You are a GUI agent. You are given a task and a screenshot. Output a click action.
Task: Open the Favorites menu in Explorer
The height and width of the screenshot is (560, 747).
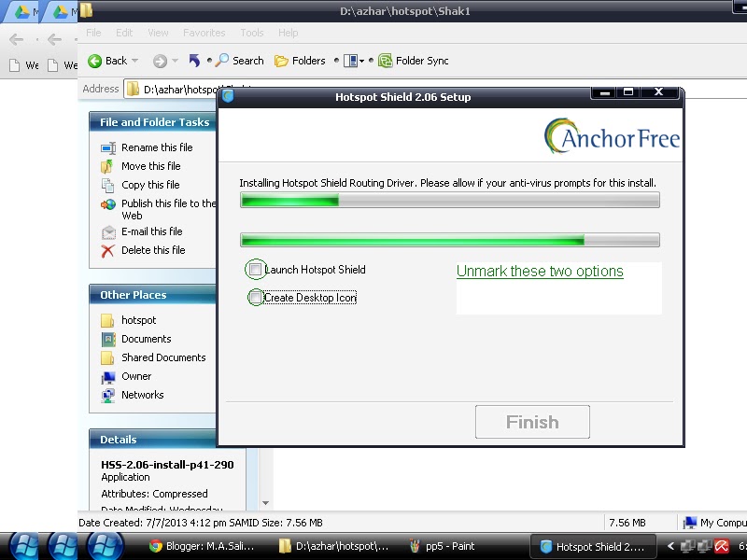(204, 33)
